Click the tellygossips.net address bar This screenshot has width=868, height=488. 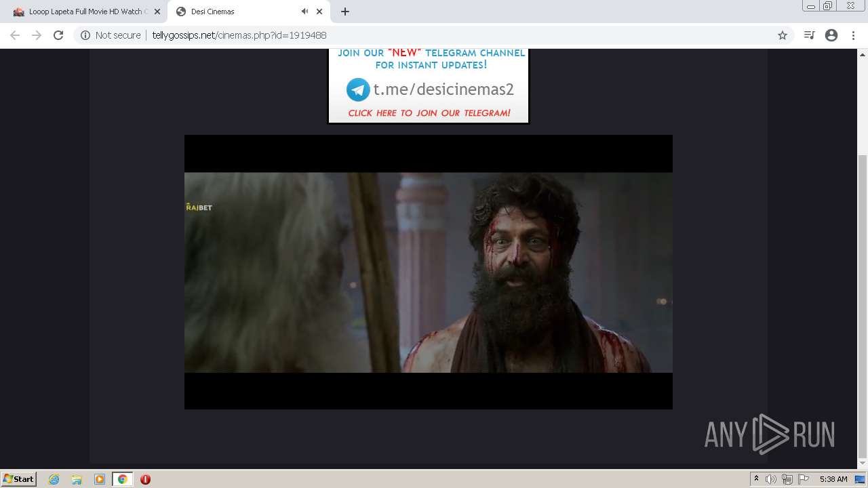coord(434,35)
